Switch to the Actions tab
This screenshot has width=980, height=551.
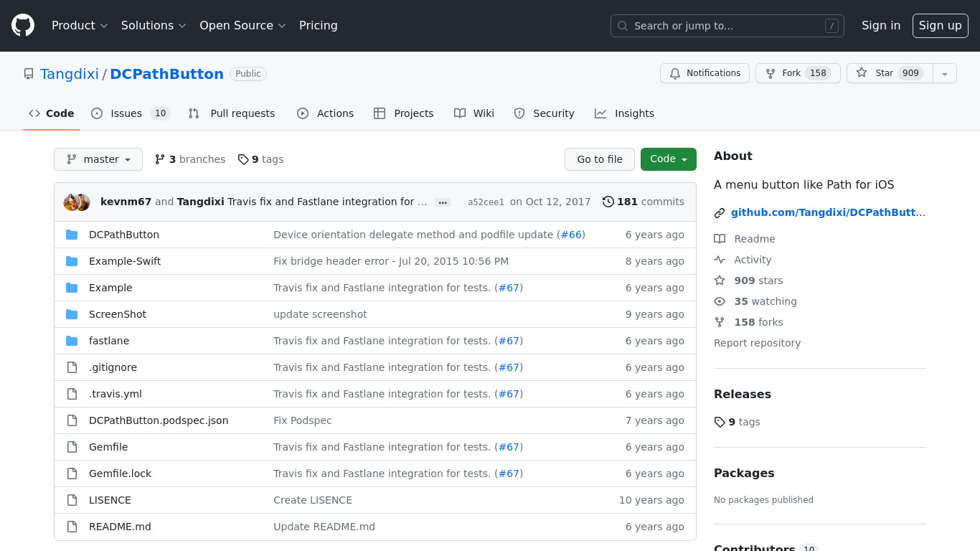[x=325, y=113]
